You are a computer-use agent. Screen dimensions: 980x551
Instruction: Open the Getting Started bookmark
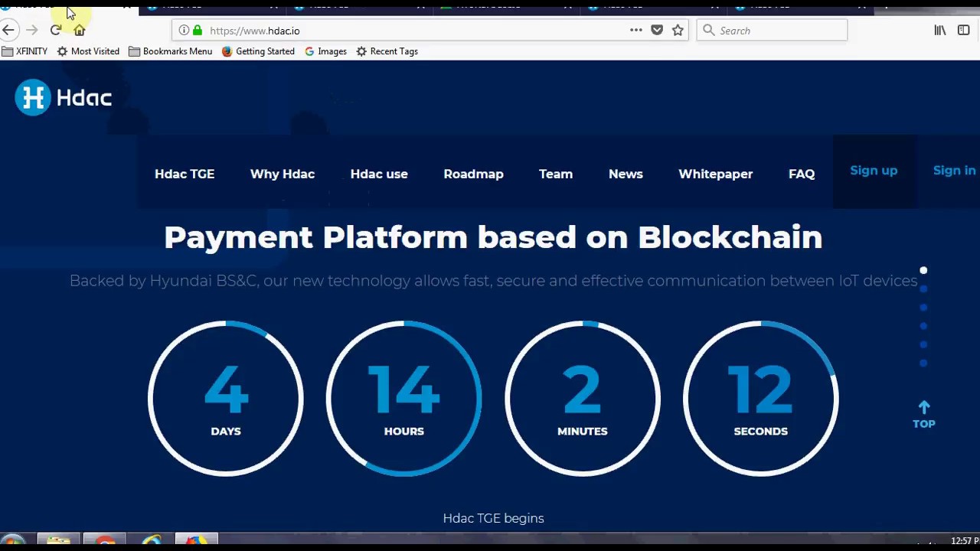tap(258, 51)
